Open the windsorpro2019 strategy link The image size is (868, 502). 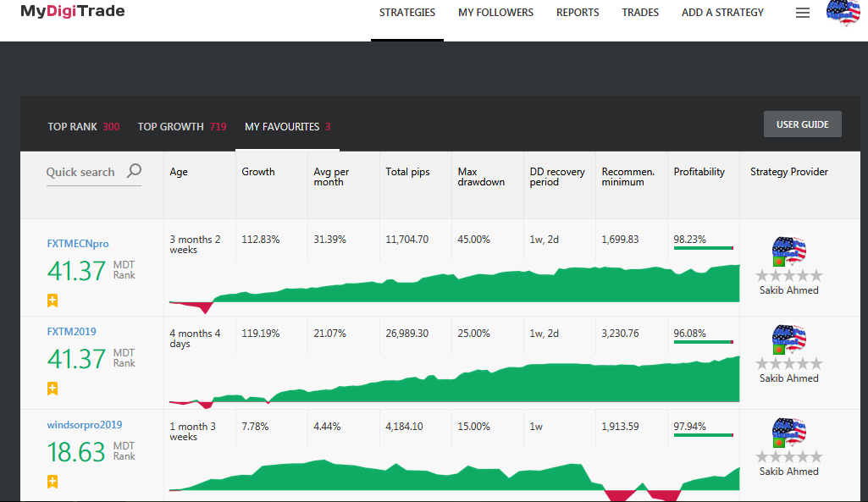click(x=85, y=424)
